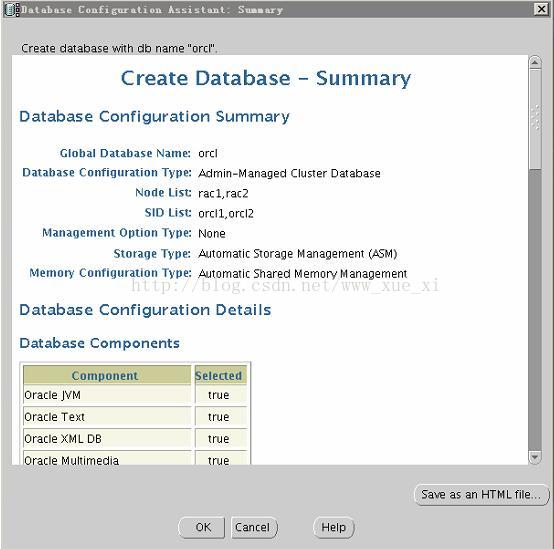Click the vertical scrollbar thumb
Image resolution: width=554 pixels, height=549 pixels.
pos(535,119)
